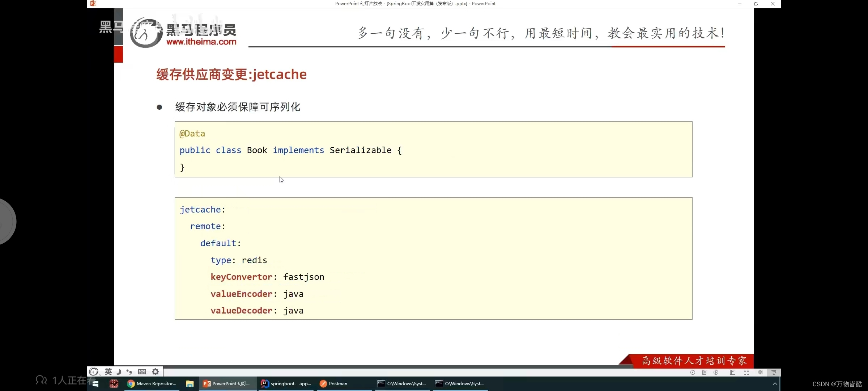Open the slide list menu icon
Screen dimensions: 868x391
(704, 372)
